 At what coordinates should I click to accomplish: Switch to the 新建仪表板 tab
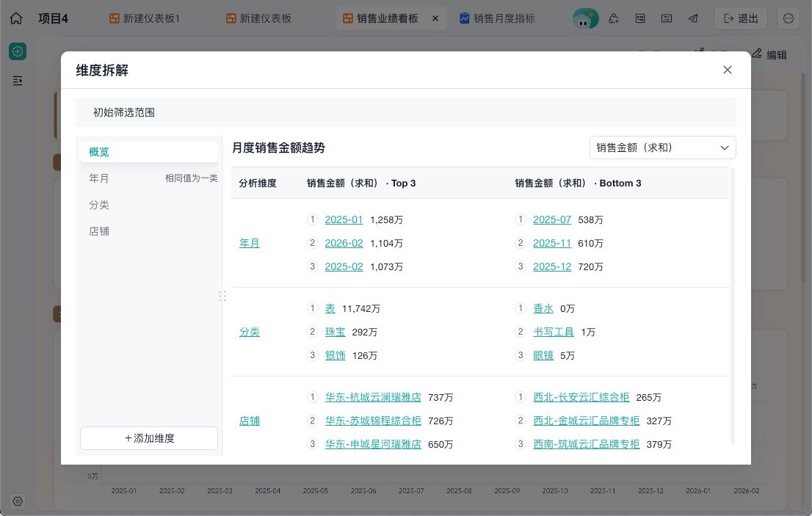(259, 18)
